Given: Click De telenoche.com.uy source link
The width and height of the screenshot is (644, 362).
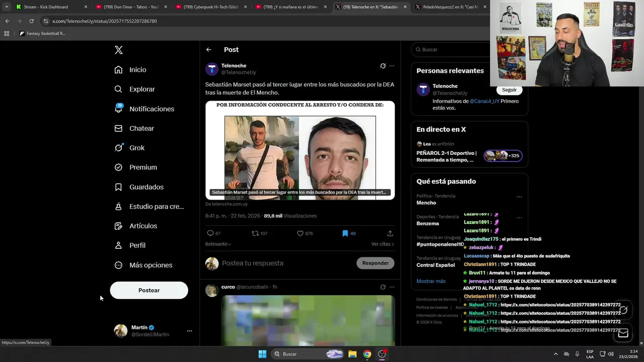Looking at the screenshot, I should click(x=226, y=204).
